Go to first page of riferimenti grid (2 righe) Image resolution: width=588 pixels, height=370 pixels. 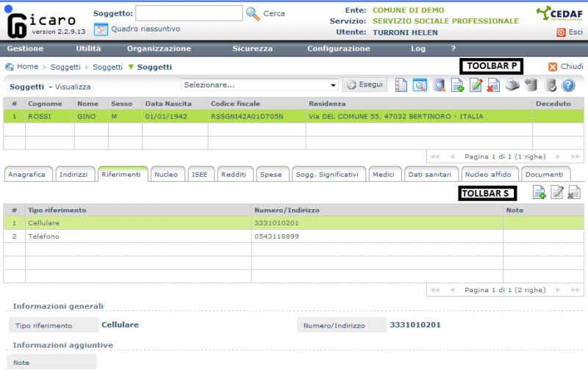click(435, 290)
